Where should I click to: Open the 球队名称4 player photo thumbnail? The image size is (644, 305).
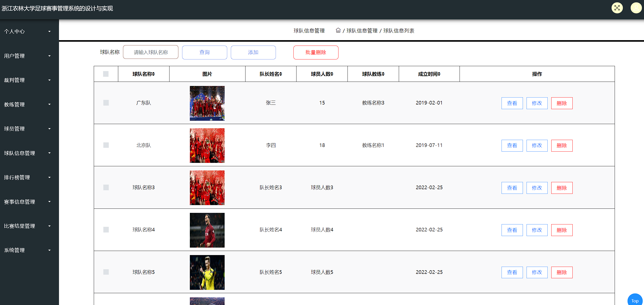(x=207, y=230)
